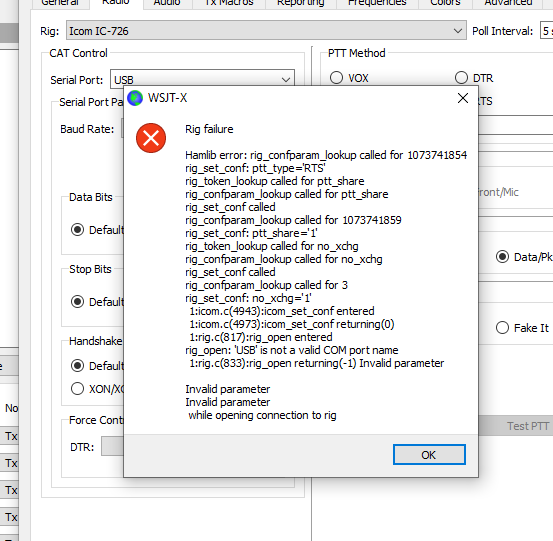Select XON/XOFF handshake option

coord(77,389)
